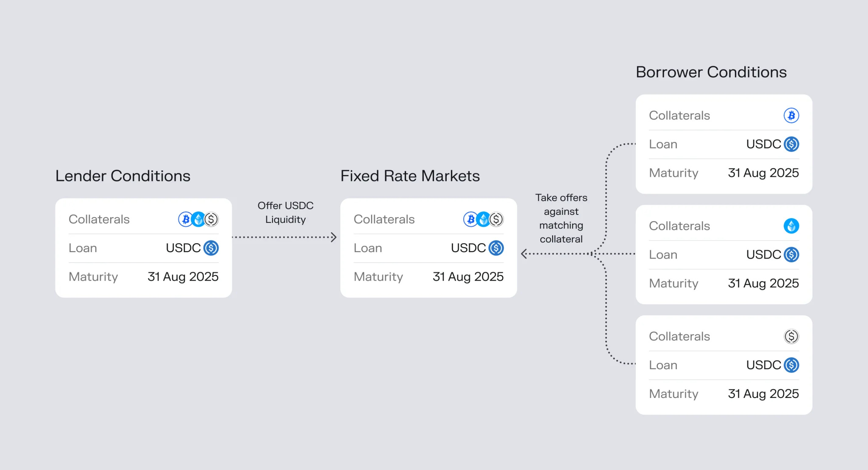Click the "Collaterals" label in the Fixed Rate Markets card

(x=384, y=220)
